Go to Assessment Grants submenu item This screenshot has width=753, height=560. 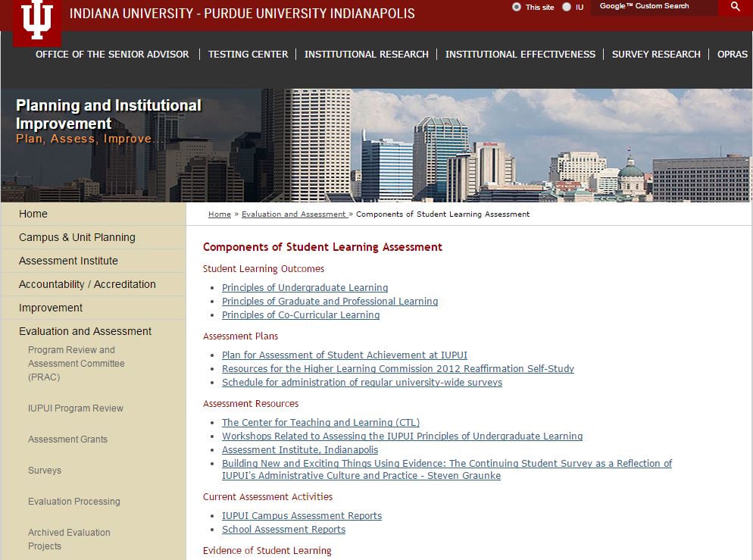(x=67, y=440)
